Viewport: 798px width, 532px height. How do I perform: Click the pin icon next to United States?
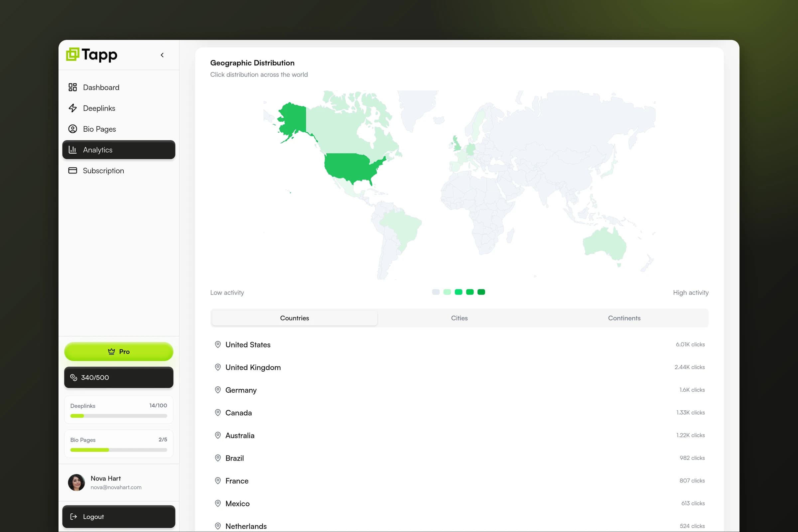coord(218,344)
